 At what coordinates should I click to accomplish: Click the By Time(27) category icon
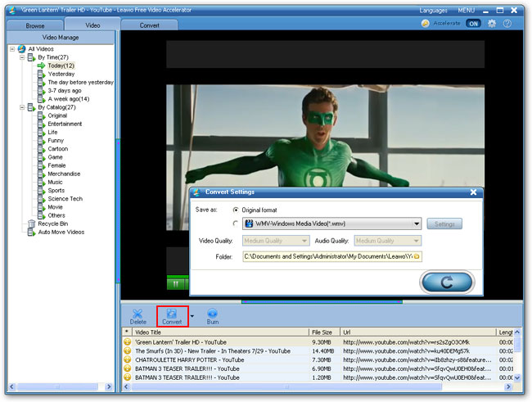[x=32, y=57]
